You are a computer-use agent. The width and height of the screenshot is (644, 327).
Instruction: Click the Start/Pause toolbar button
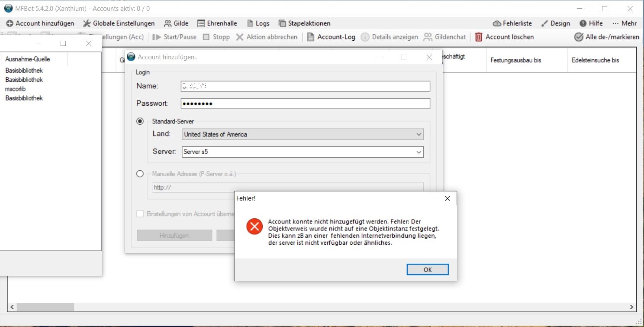[174, 37]
